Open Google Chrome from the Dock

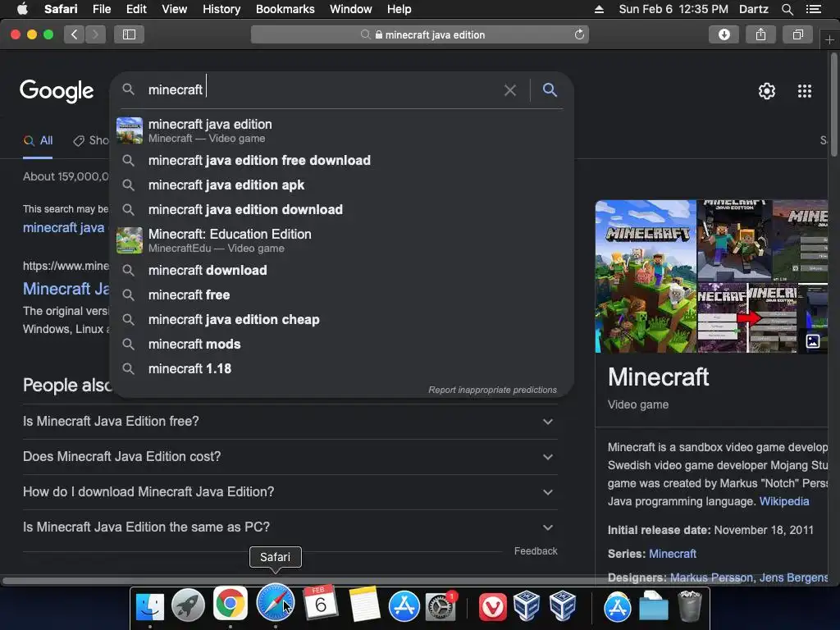[x=231, y=604]
